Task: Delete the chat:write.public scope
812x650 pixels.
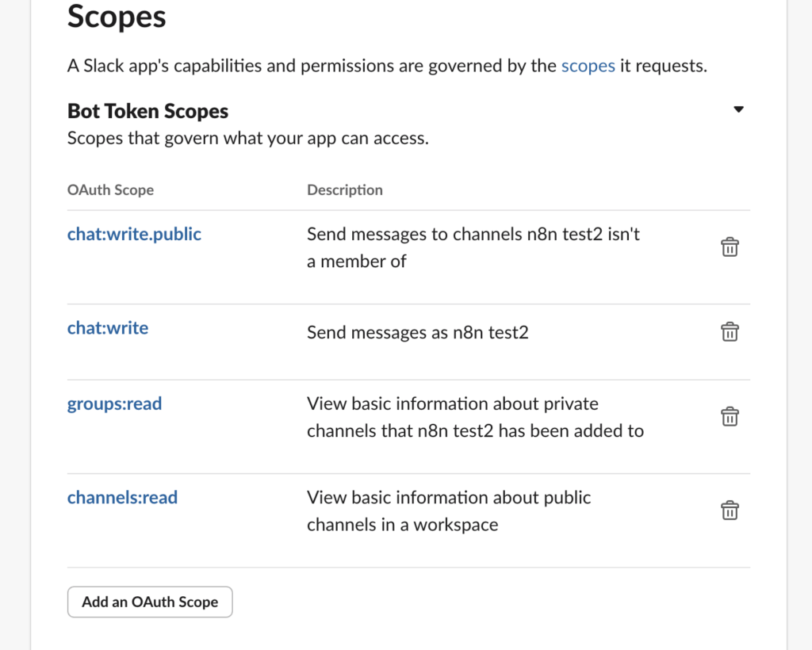Action: pos(730,247)
